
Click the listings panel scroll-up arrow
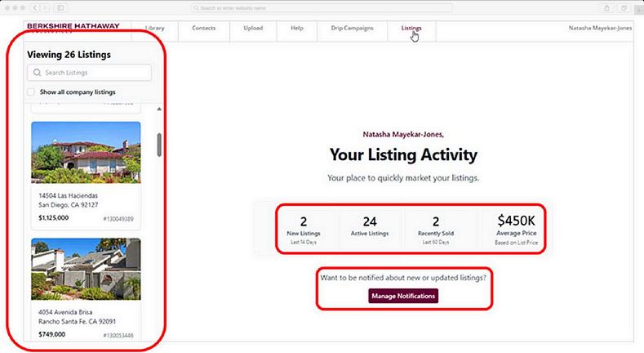pyautogui.click(x=158, y=109)
